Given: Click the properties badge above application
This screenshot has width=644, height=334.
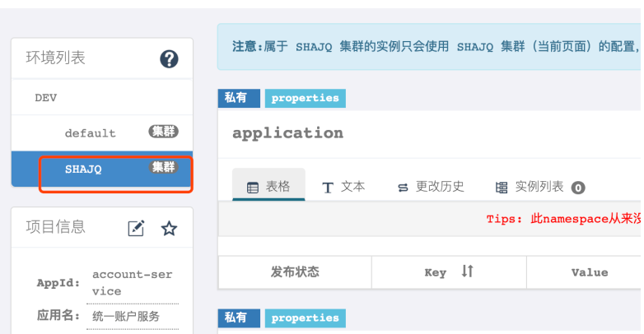Looking at the screenshot, I should [305, 98].
